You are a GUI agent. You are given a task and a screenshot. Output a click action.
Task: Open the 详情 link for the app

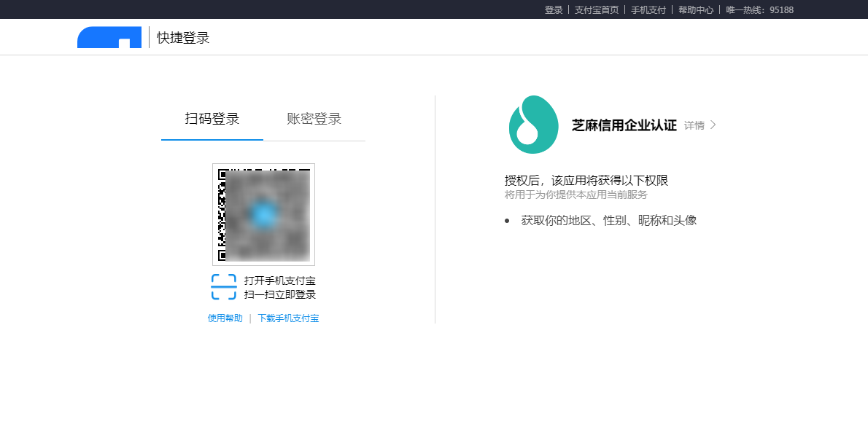coord(694,125)
